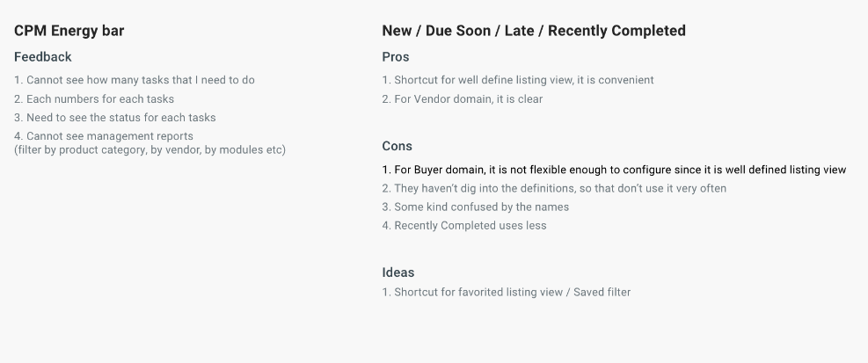Viewport: 868px width, 363px height.
Task: Click 'Shortcut for favorited listing view' idea
Action: pos(506,292)
